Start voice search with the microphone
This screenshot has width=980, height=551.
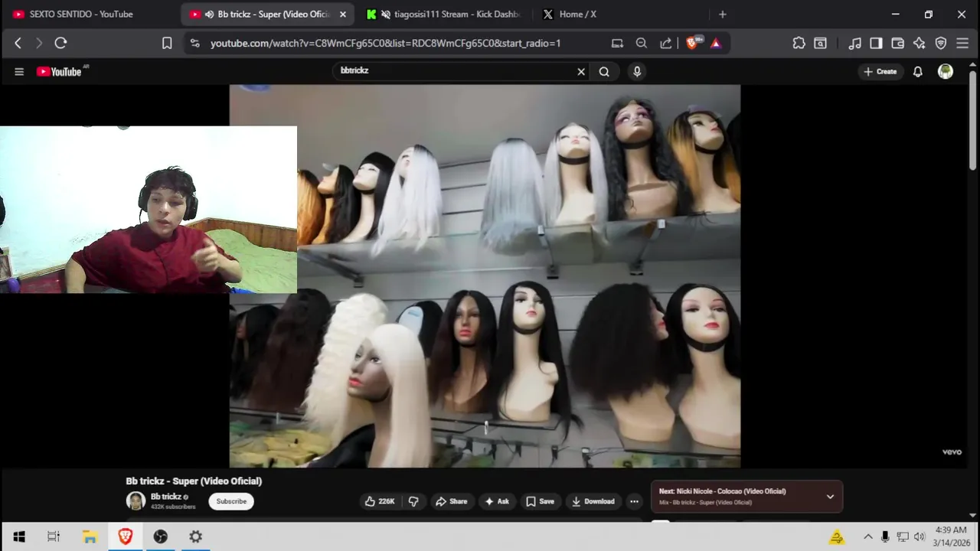pos(637,71)
